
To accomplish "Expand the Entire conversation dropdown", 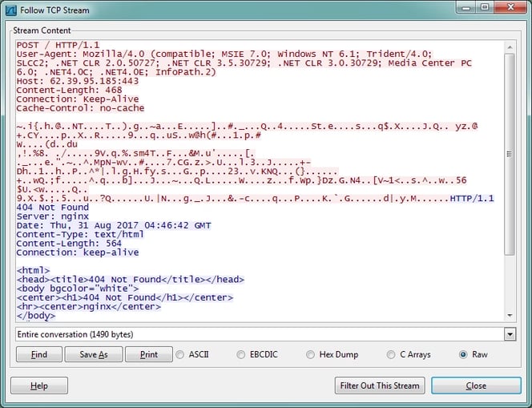I will [510, 333].
